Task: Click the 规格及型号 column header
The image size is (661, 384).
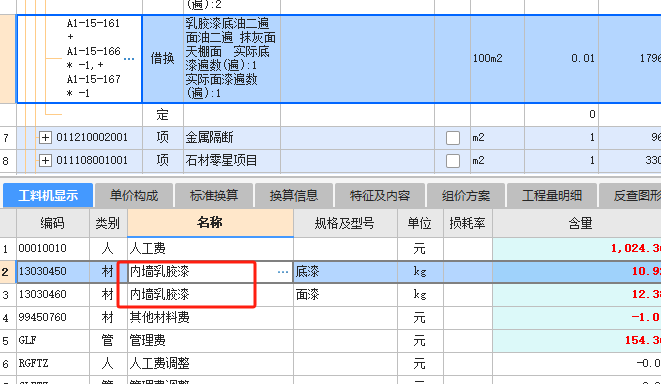Action: pos(345,223)
